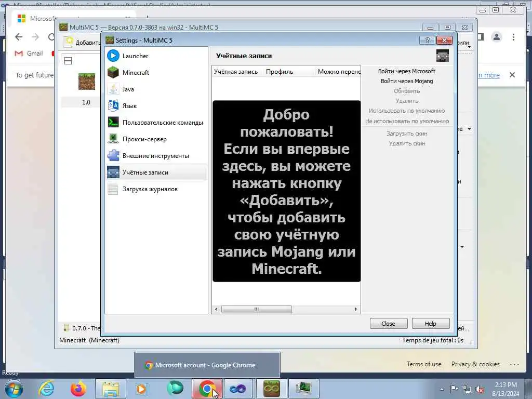The width and height of the screenshot is (532, 399).
Task: Open Windows Explorer from the taskbar
Action: pyautogui.click(x=111, y=389)
